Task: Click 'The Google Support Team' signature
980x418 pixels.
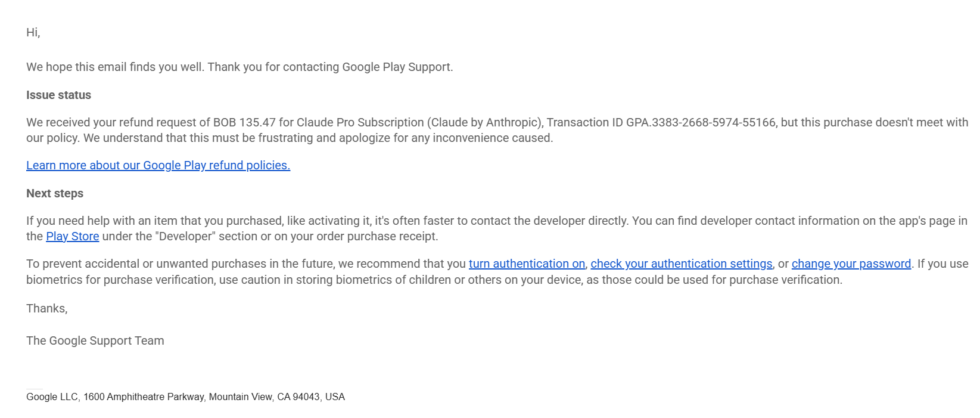Action: click(x=95, y=340)
